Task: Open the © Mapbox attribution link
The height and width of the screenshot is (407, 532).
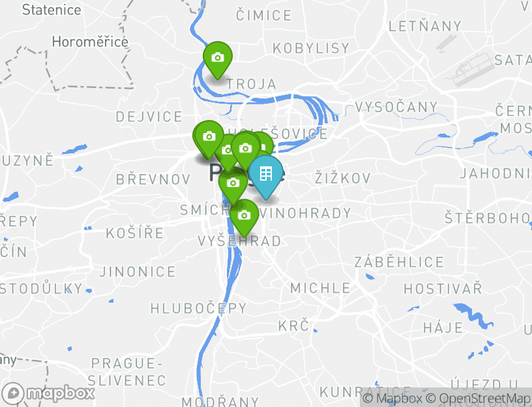Action: [392, 398]
